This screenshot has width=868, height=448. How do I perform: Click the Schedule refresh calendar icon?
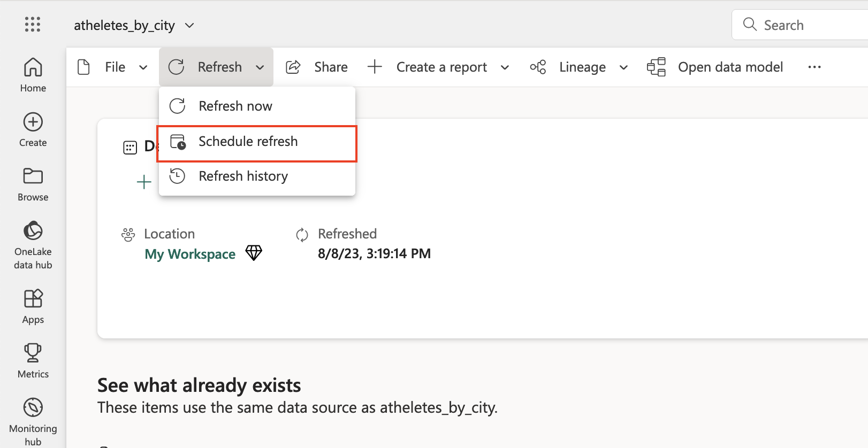pos(178,142)
